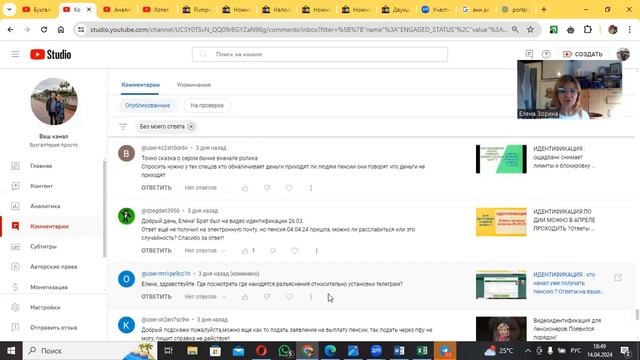Select the Опубликованные filter chip
This screenshot has height=360, width=640.
click(147, 105)
